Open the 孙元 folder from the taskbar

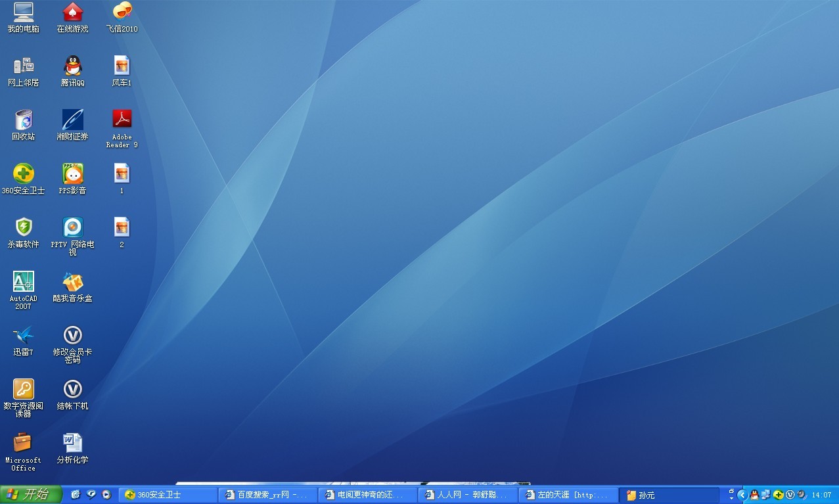tap(669, 495)
